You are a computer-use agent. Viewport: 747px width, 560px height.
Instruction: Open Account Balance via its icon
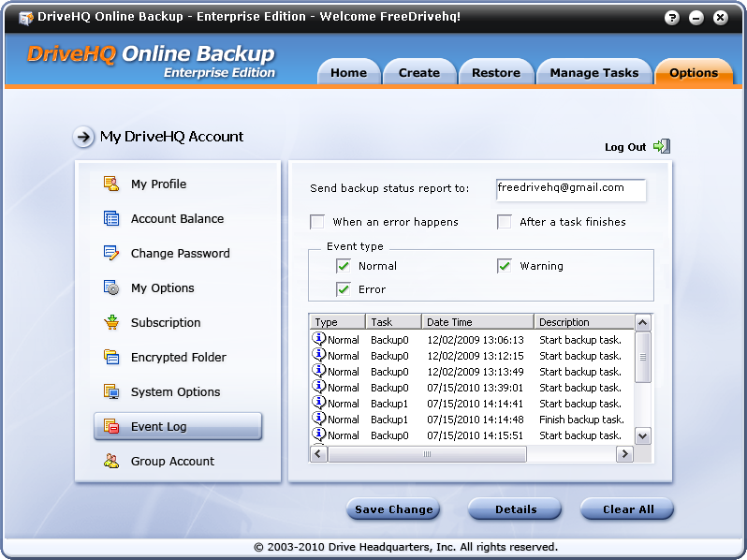[x=111, y=218]
